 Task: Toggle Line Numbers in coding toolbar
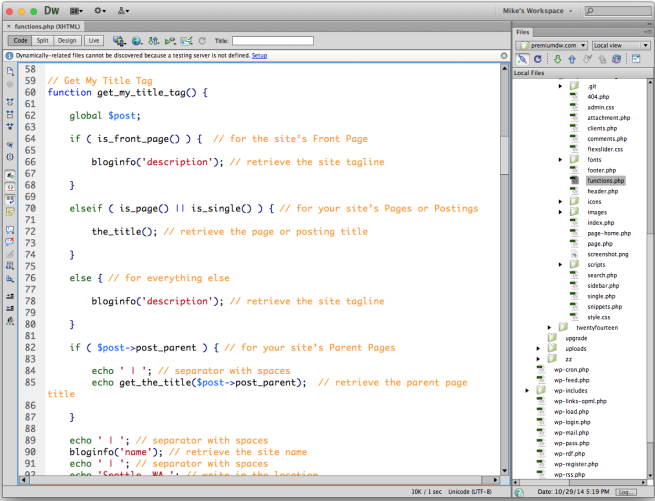(10, 175)
